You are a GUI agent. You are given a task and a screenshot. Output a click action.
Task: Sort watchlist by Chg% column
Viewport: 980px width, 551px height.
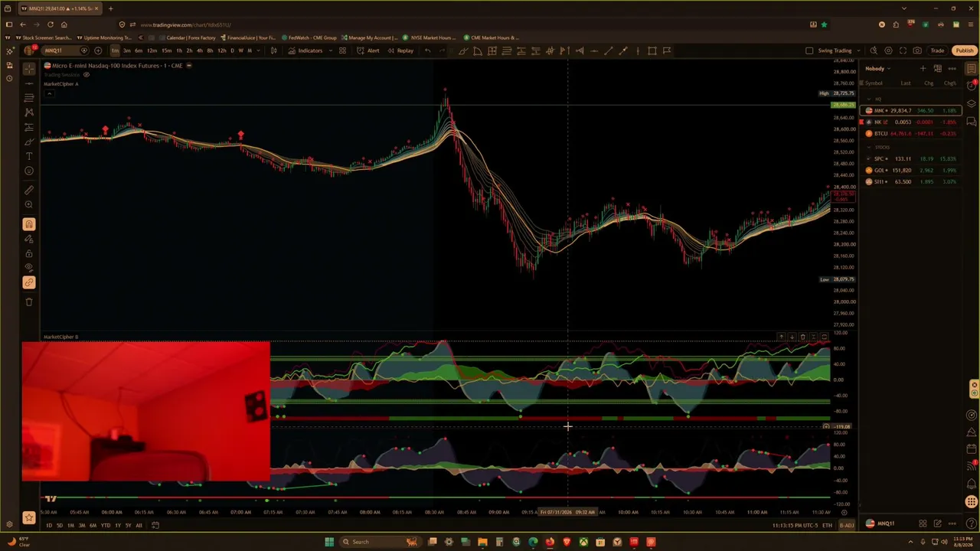point(950,83)
